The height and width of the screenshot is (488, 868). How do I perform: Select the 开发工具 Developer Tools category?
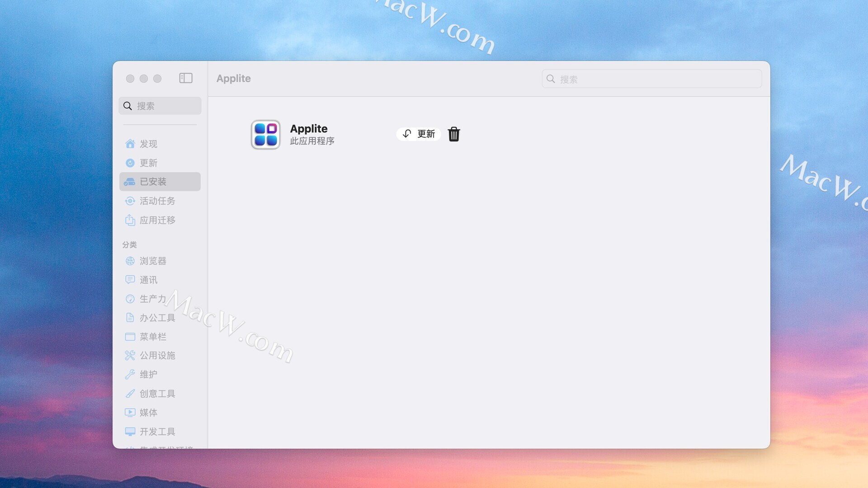[157, 432]
